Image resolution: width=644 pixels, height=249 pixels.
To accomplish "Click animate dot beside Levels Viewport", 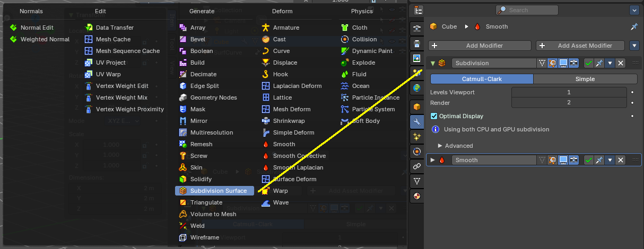I will pyautogui.click(x=632, y=92).
